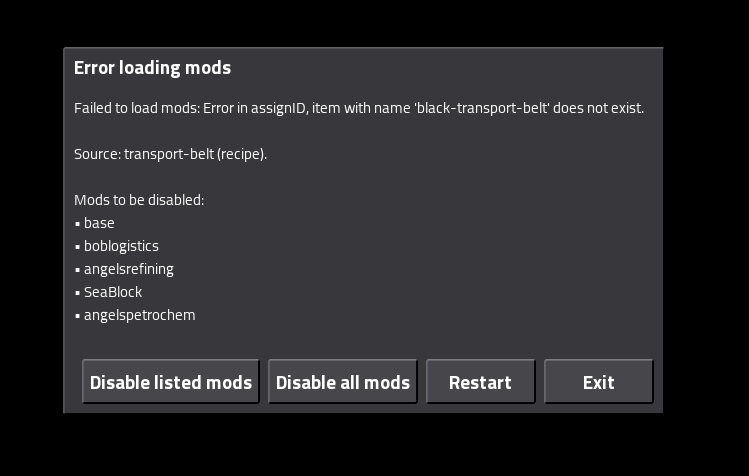The width and height of the screenshot is (749, 476).
Task: Click the 'Error loading mods' dialog title
Action: pyautogui.click(x=152, y=68)
